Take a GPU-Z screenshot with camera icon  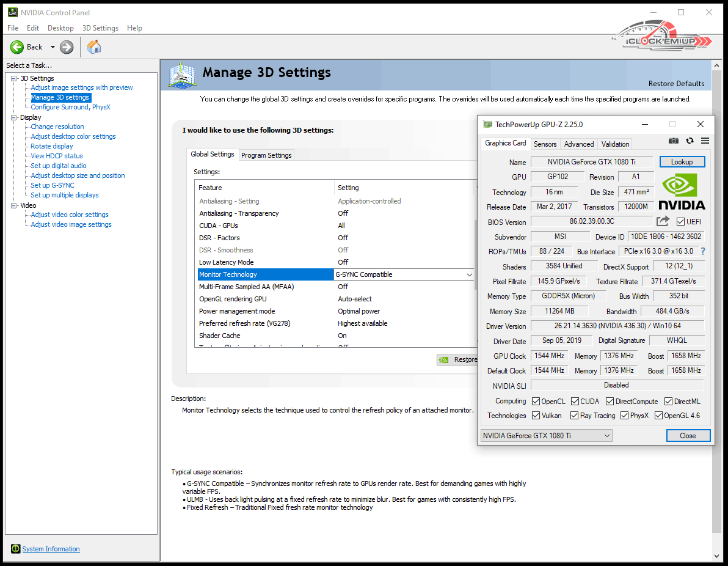pos(673,141)
